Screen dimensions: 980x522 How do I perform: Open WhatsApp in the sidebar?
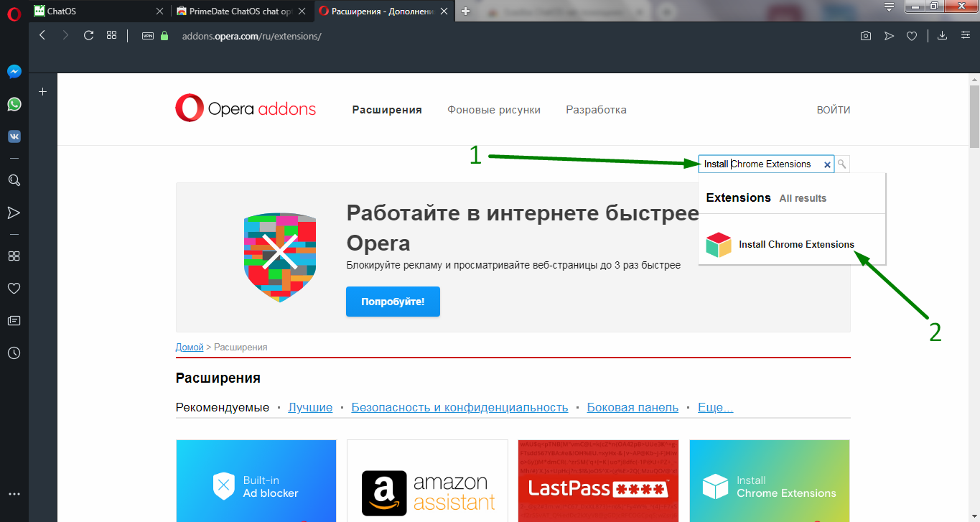(14, 104)
